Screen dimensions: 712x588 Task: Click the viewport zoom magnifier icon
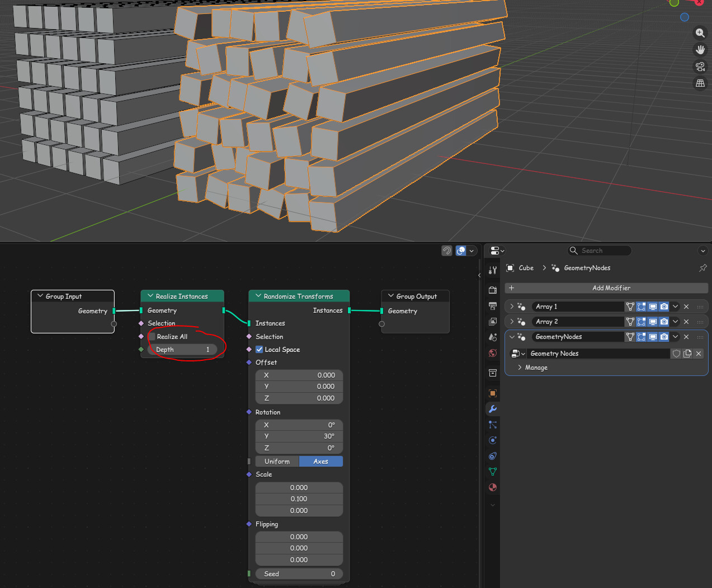tap(700, 33)
